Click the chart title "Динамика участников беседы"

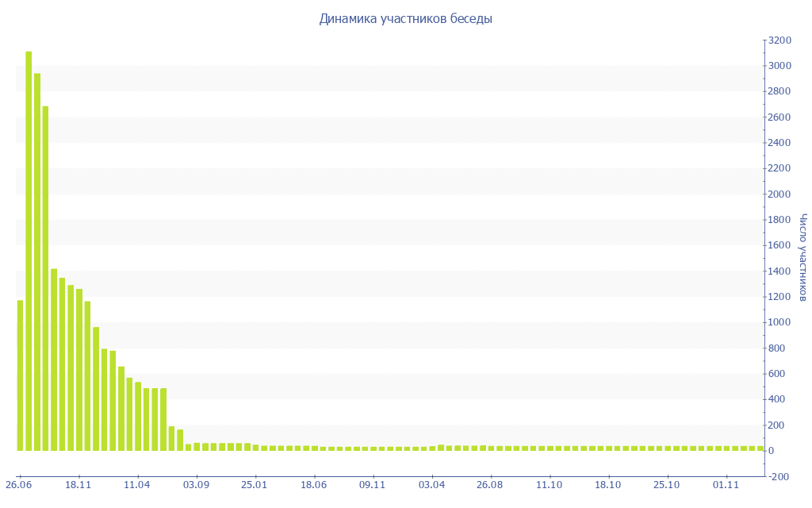[405, 19]
